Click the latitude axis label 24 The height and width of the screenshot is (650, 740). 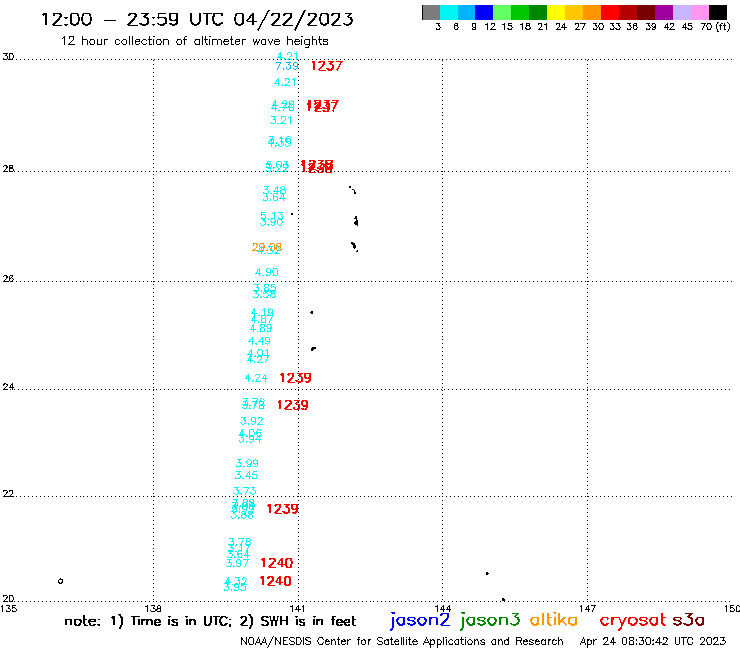pyautogui.click(x=8, y=387)
